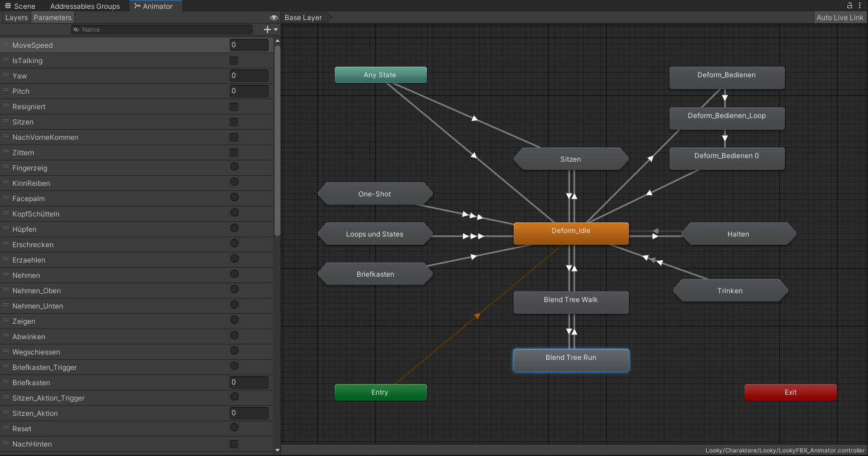Toggle the Auto Live Link button
This screenshot has height=456, width=868.
pos(840,18)
